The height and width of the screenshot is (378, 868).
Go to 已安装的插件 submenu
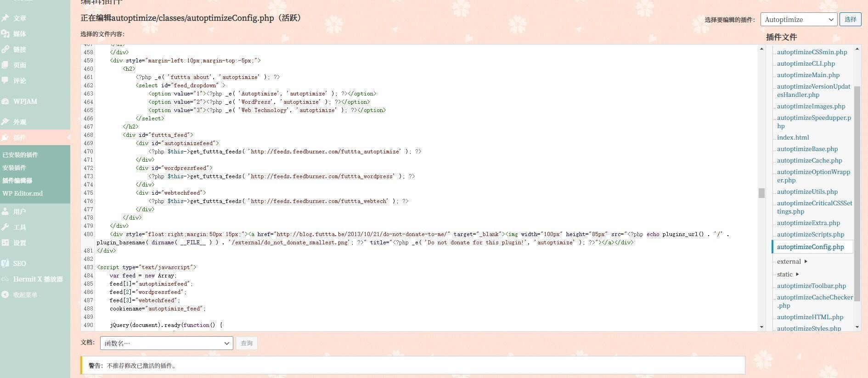click(20, 155)
